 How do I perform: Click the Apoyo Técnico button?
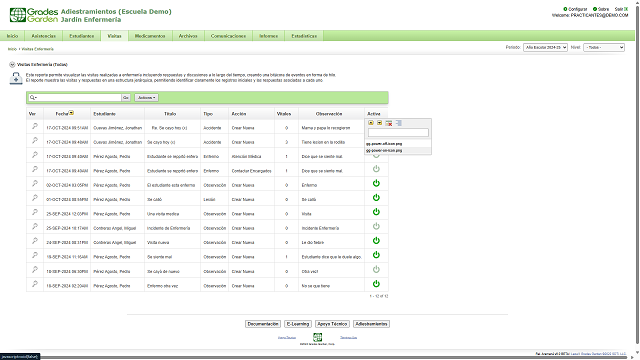(332, 324)
